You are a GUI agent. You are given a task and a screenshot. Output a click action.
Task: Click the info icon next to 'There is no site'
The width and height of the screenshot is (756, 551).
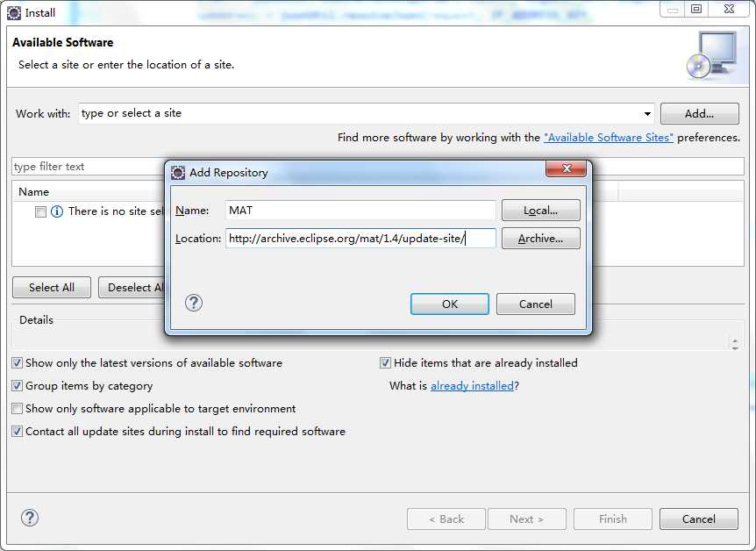pos(57,211)
